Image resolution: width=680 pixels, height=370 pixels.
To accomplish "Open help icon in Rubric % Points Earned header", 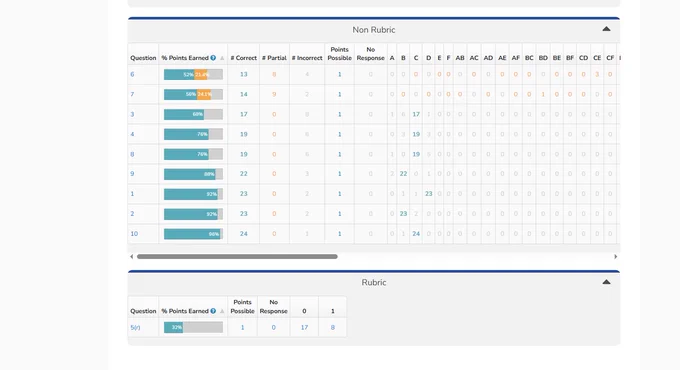I will point(213,311).
